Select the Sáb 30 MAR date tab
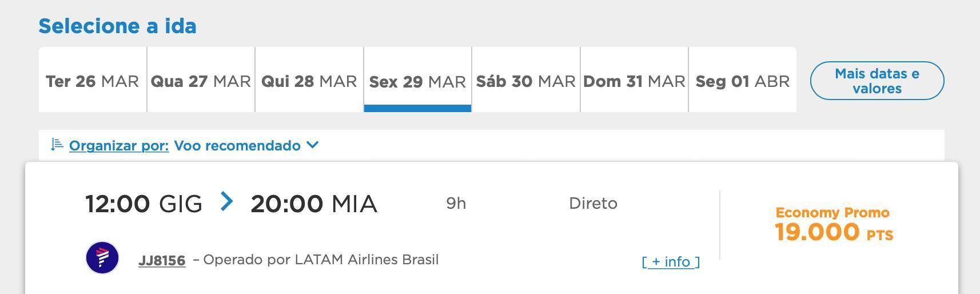 tap(526, 80)
